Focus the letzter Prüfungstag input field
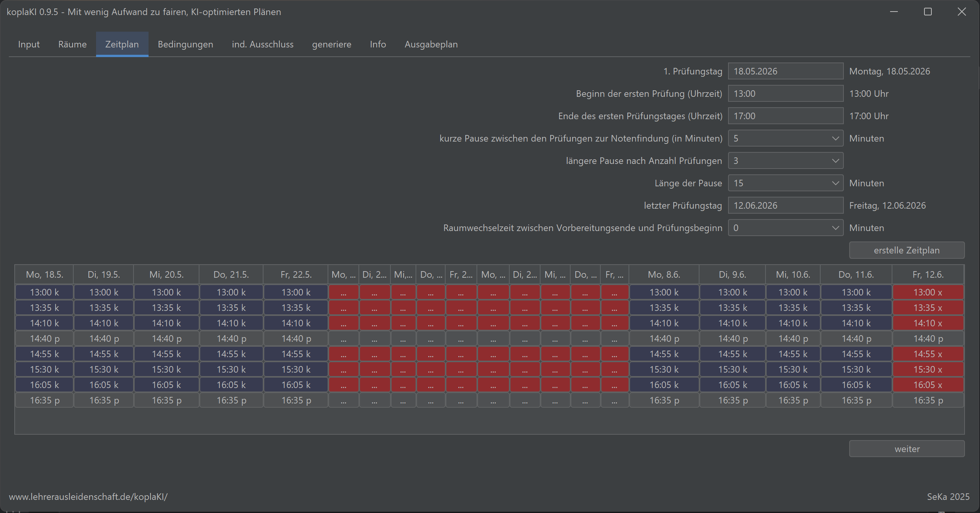 coord(785,206)
